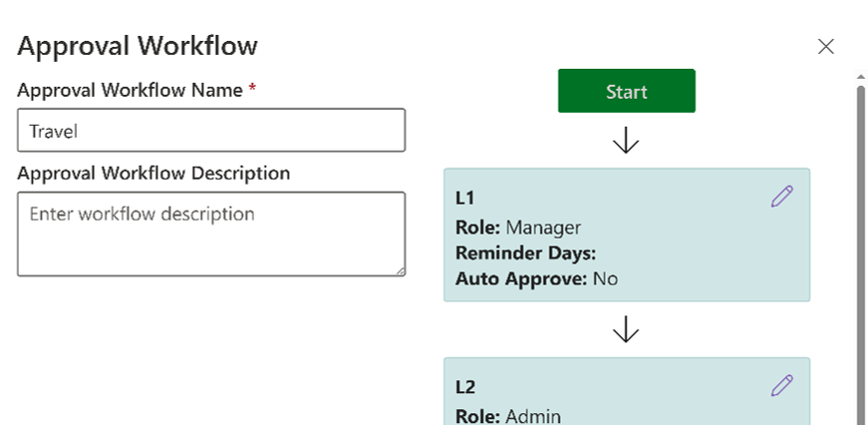Focus the workflow name field containing Travel
868x425 pixels.
coord(211,131)
